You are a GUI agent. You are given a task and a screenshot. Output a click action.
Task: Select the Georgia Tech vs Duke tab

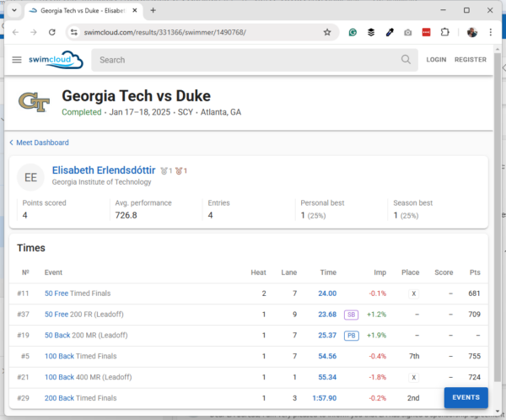point(80,10)
